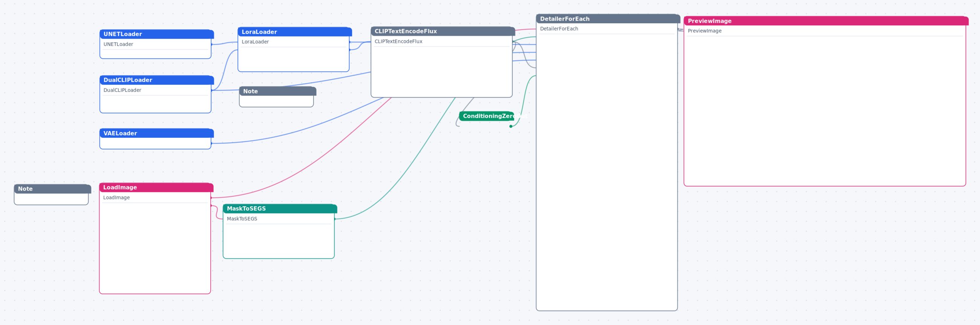The image size is (980, 325).
Task: Click the Note node header next to DualCLIPLoader
Action: pyautogui.click(x=277, y=91)
